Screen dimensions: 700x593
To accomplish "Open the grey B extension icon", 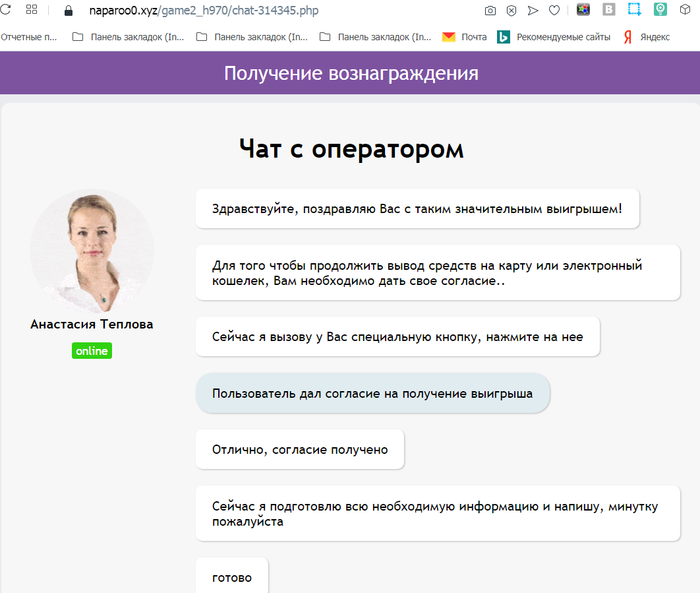I will [608, 9].
